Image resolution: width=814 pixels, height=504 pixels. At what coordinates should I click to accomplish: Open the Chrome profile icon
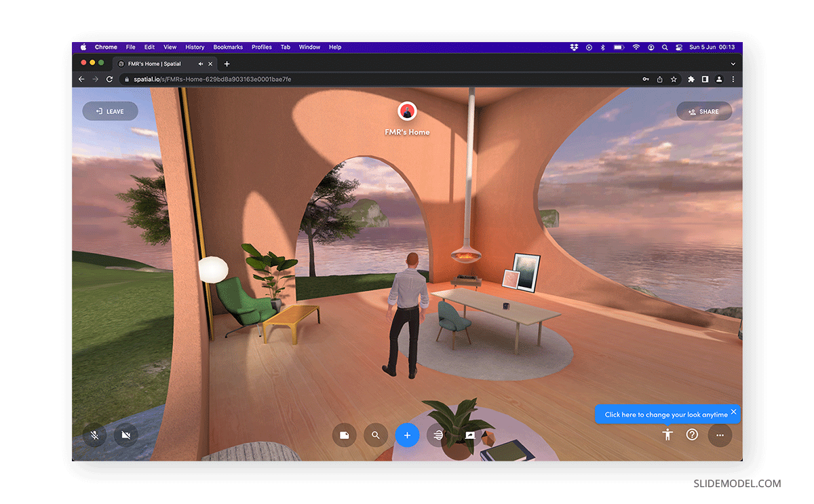click(x=719, y=79)
